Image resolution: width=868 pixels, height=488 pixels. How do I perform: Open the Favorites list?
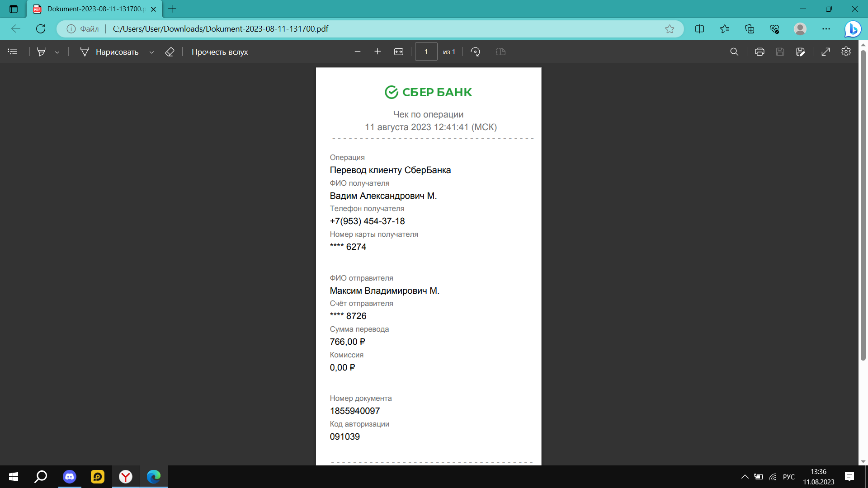coord(725,29)
